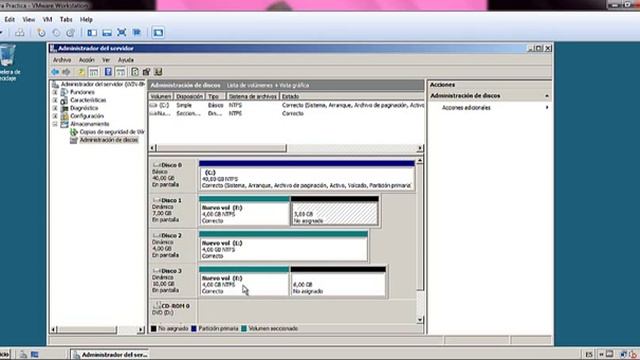This screenshot has height=360, width=640.
Task: Click the VMware Unity mode flag icon
Action: (136, 33)
